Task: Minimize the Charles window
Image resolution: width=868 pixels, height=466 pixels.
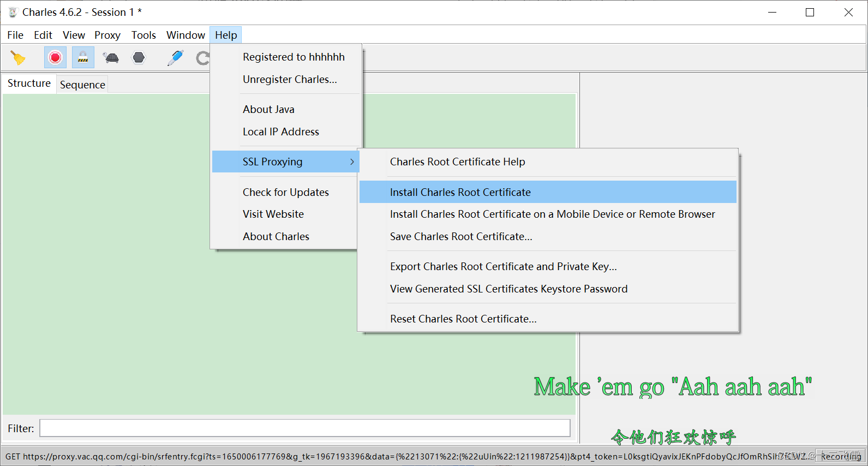Action: coord(772,12)
